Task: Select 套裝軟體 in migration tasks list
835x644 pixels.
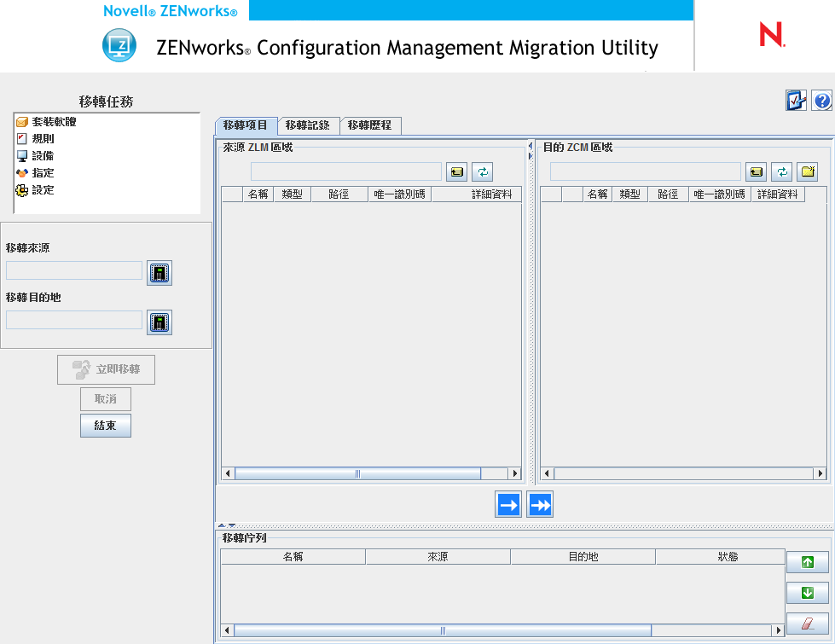Action: 54,121
